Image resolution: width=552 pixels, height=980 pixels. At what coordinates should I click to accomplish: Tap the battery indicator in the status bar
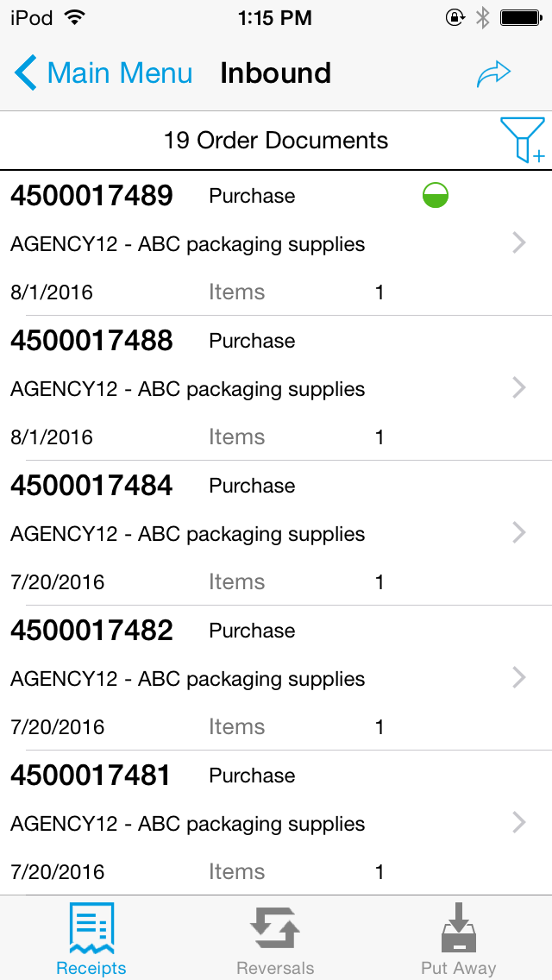pyautogui.click(x=518, y=17)
